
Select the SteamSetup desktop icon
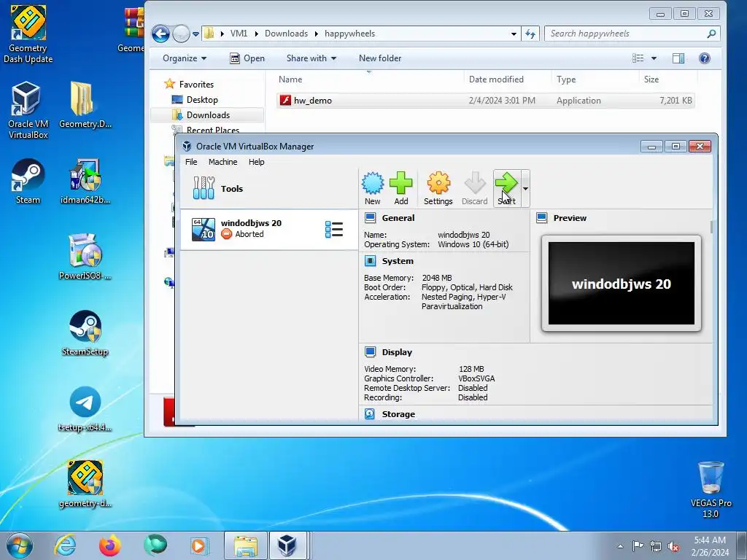pos(85,332)
